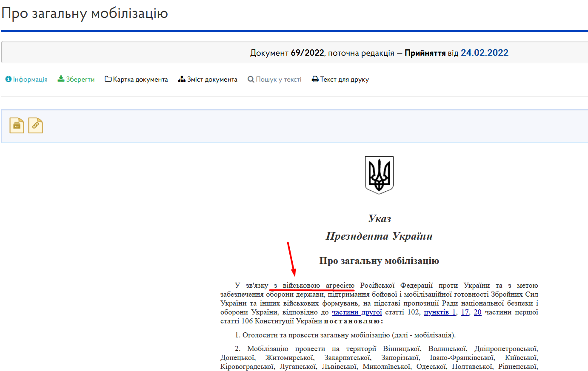
Task: Follow the 'частини другої' hyperlink
Action: coord(357,312)
